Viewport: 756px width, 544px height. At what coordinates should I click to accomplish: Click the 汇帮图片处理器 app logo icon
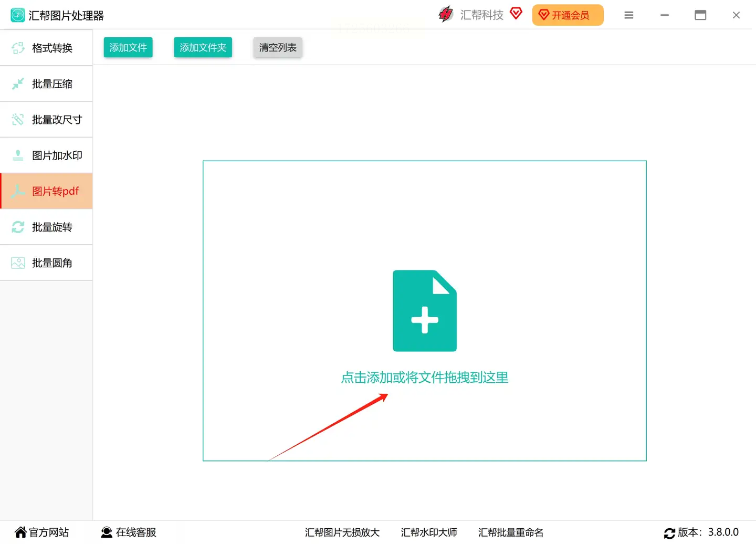coord(18,15)
